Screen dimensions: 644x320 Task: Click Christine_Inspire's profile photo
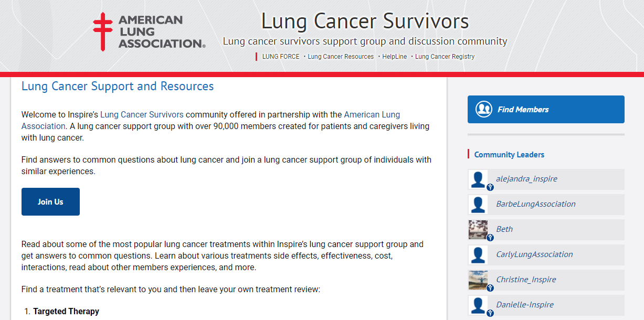tap(478, 280)
